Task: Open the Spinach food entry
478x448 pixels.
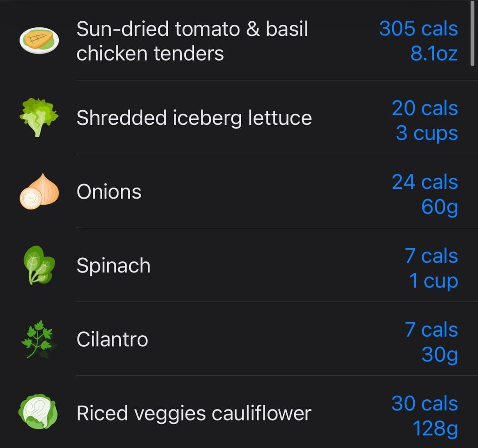Action: pos(113,266)
